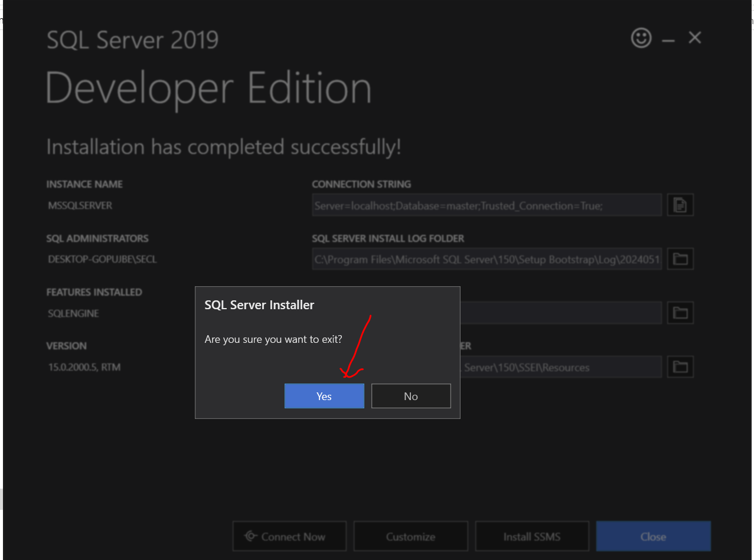
Task: Click the Install SSMS button
Action: pyautogui.click(x=532, y=536)
